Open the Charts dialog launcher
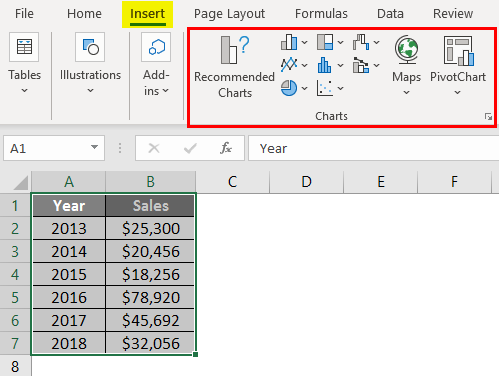The height and width of the screenshot is (376, 499). click(489, 117)
